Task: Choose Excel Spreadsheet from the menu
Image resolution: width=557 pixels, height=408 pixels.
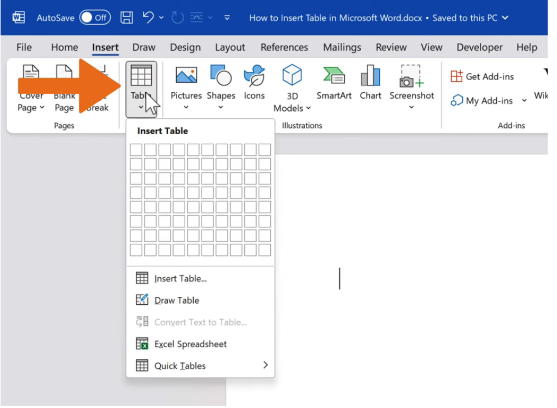Action: pos(200,344)
